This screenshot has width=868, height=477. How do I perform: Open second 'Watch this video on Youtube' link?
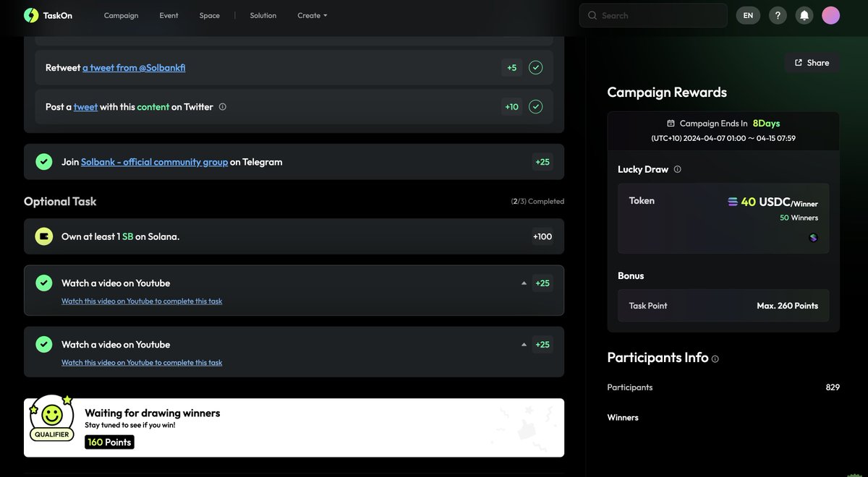tap(142, 363)
